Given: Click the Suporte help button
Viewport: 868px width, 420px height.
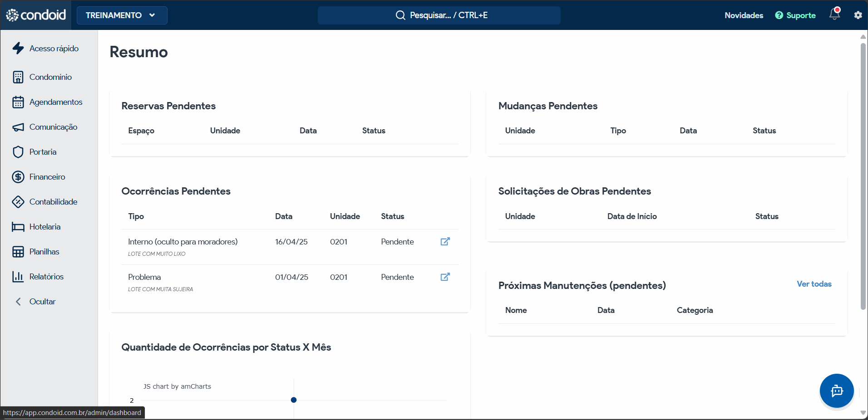Looking at the screenshot, I should [x=795, y=15].
